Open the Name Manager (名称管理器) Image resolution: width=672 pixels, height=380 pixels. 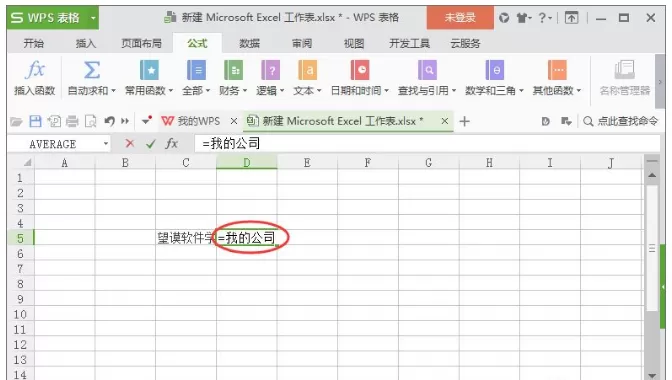pyautogui.click(x=624, y=78)
